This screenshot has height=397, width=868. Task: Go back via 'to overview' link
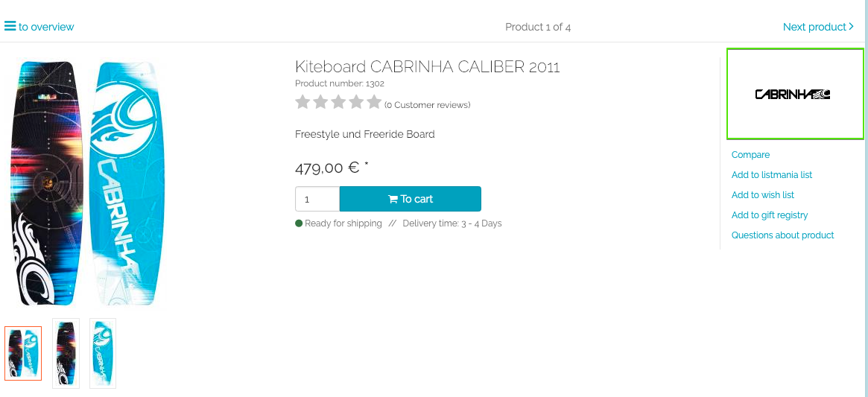(46, 27)
